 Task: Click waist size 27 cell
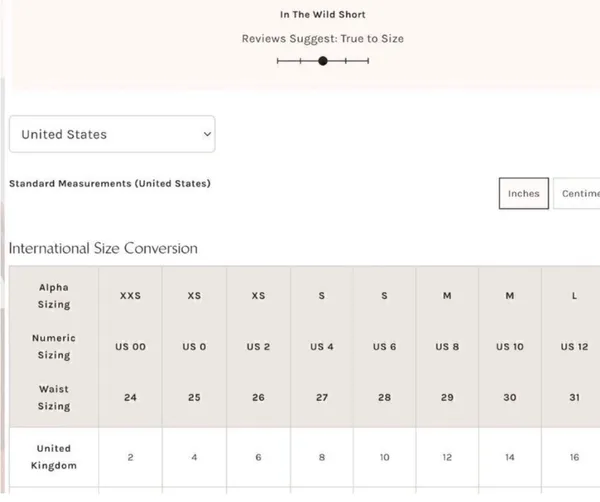[x=322, y=398]
